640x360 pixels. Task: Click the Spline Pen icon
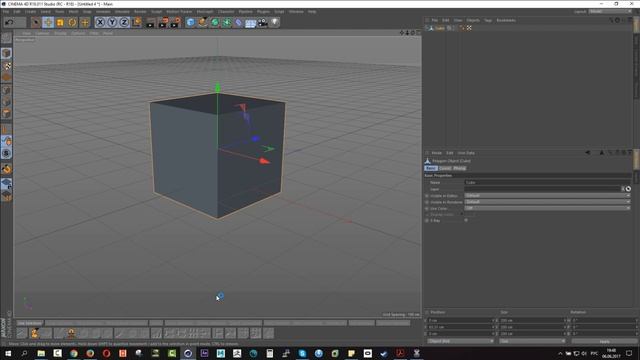pos(202,22)
